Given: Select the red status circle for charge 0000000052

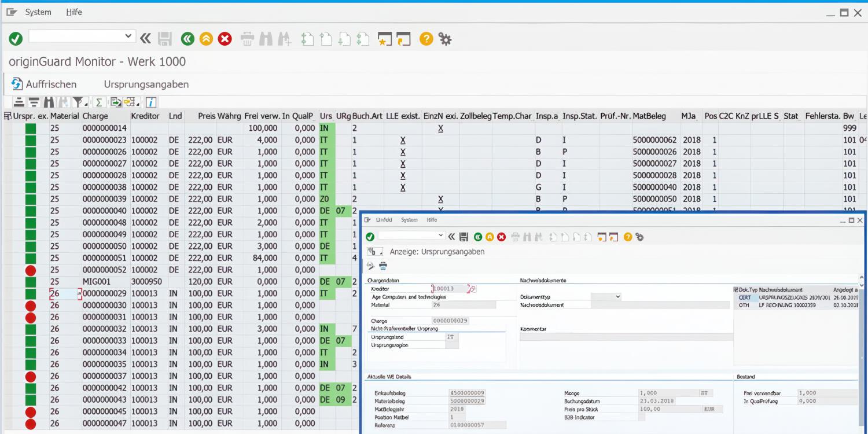Looking at the screenshot, I should click(31, 270).
